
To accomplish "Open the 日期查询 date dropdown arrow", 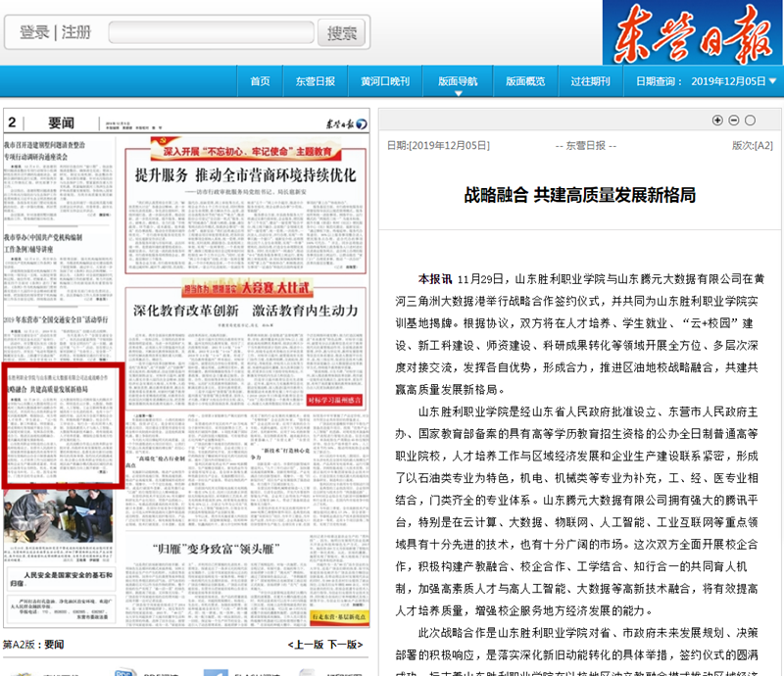I will 772,81.
